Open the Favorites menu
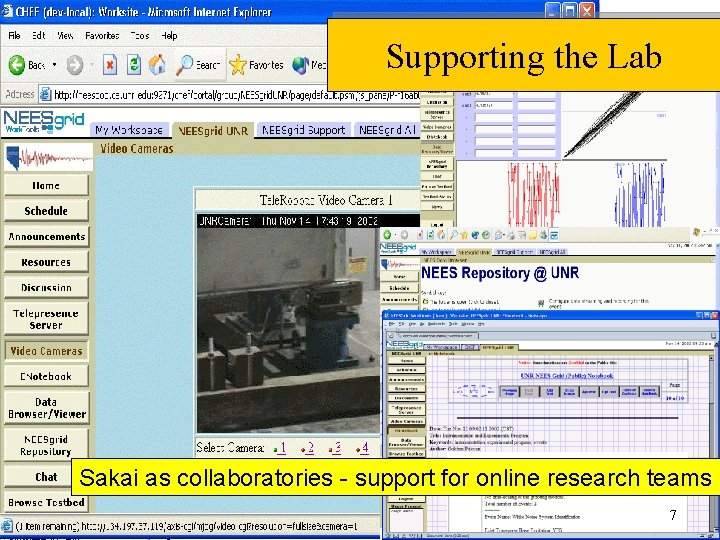This screenshot has width=720, height=540. click(102, 36)
